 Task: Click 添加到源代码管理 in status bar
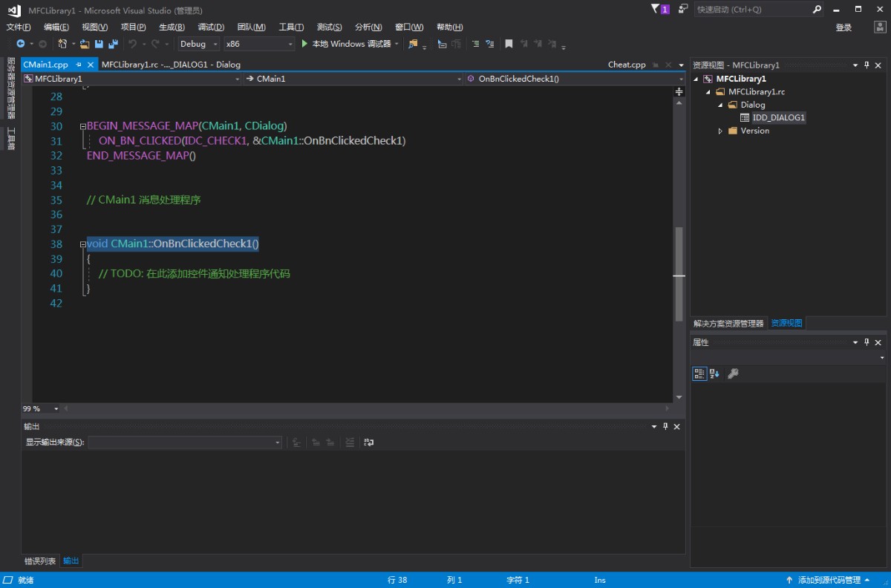click(x=829, y=580)
